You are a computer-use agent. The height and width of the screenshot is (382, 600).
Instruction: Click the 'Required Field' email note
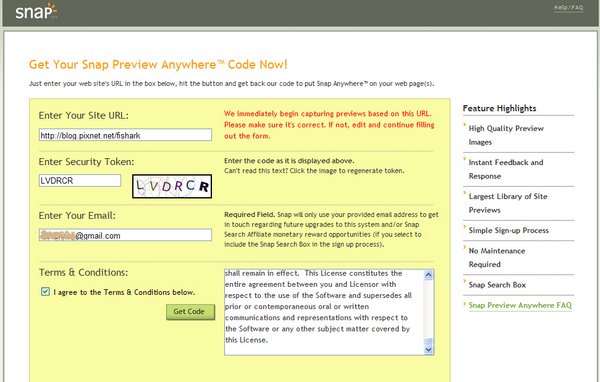[x=331, y=229]
